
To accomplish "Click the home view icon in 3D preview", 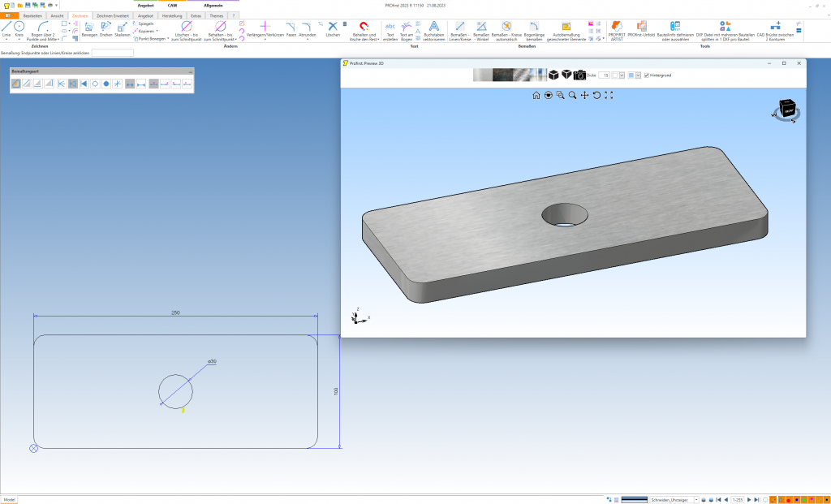I will [x=536, y=95].
